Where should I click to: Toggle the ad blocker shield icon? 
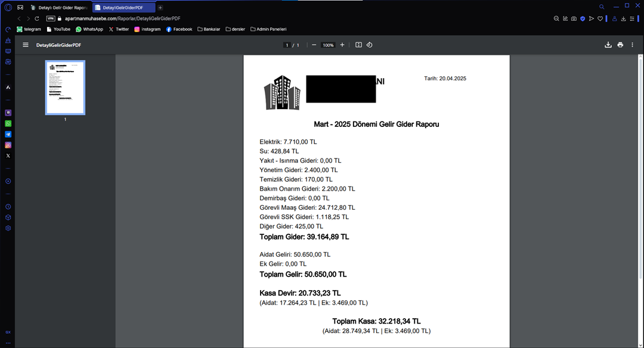click(583, 18)
